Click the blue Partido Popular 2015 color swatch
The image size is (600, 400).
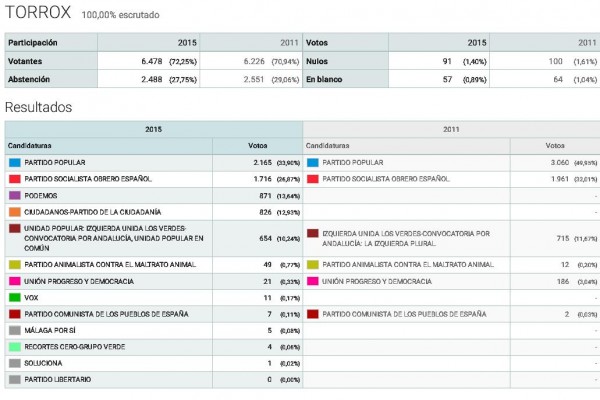tap(15, 163)
